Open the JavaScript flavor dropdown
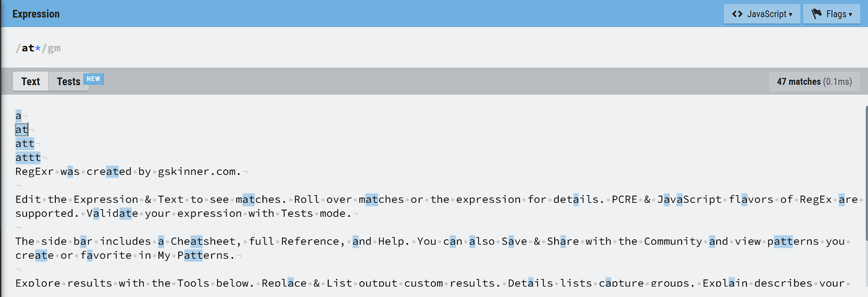Image resolution: width=868 pixels, height=297 pixels. (762, 14)
